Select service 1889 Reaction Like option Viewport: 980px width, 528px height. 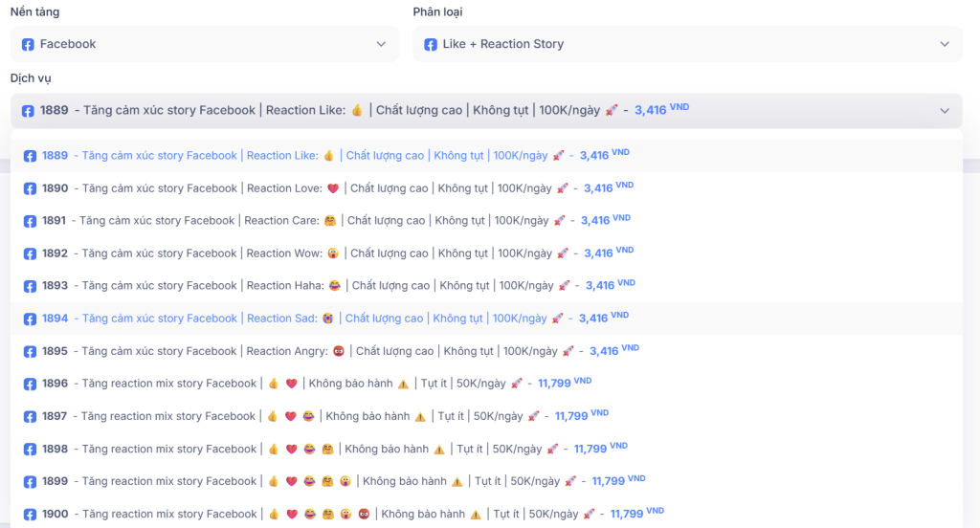287,156
